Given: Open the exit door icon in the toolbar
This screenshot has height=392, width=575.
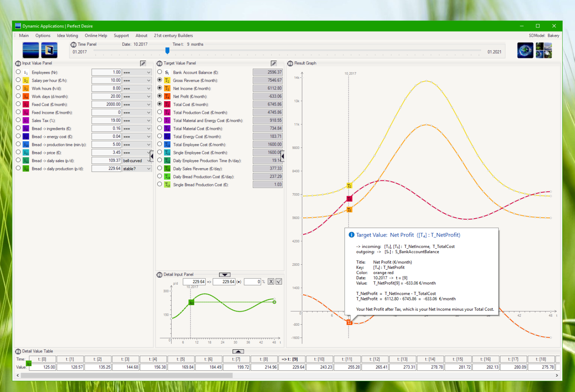Looking at the screenshot, I should pos(49,50).
